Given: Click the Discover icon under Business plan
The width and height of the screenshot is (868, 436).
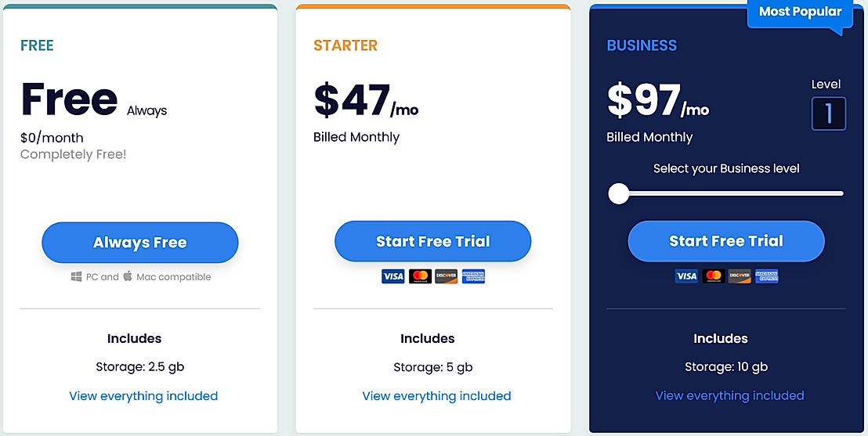Looking at the screenshot, I should coord(740,276).
